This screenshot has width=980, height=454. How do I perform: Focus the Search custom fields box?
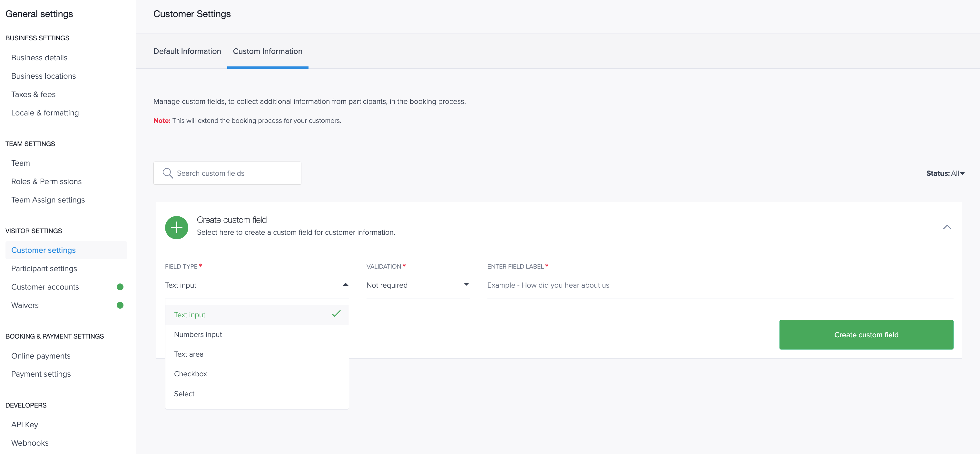tap(227, 173)
